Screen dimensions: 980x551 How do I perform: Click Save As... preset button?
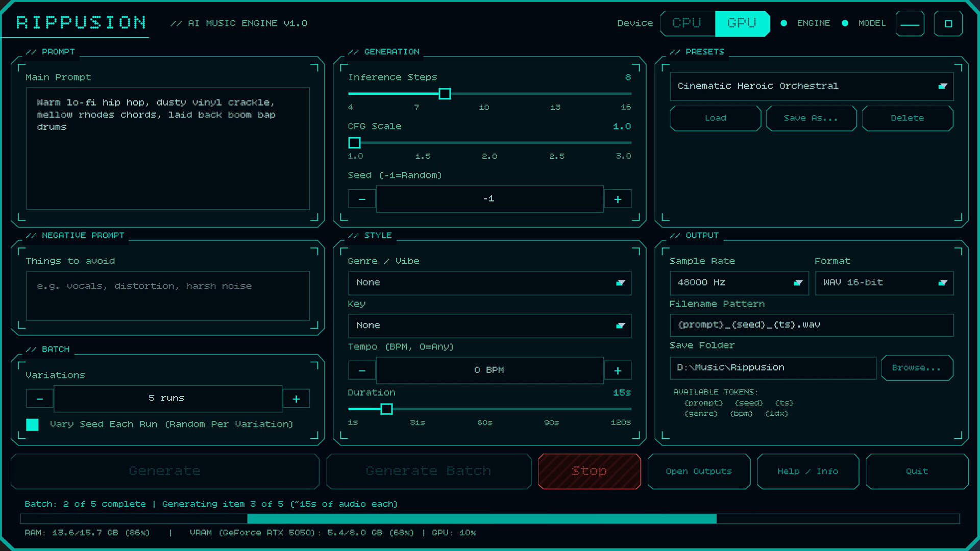point(812,118)
